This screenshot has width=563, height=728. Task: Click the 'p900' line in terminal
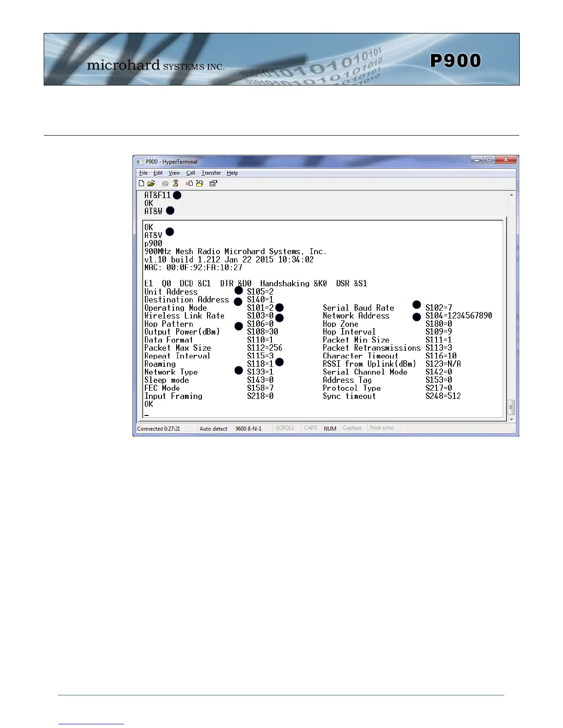coord(153,244)
